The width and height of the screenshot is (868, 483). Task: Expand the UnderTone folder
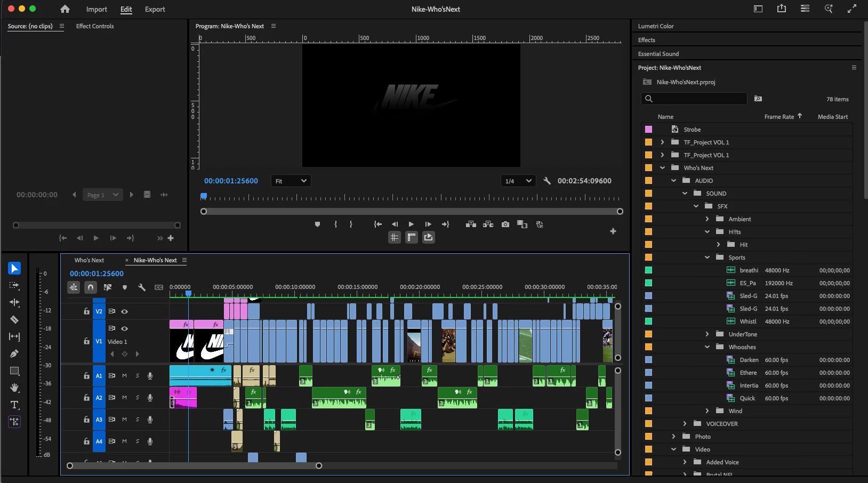707,334
